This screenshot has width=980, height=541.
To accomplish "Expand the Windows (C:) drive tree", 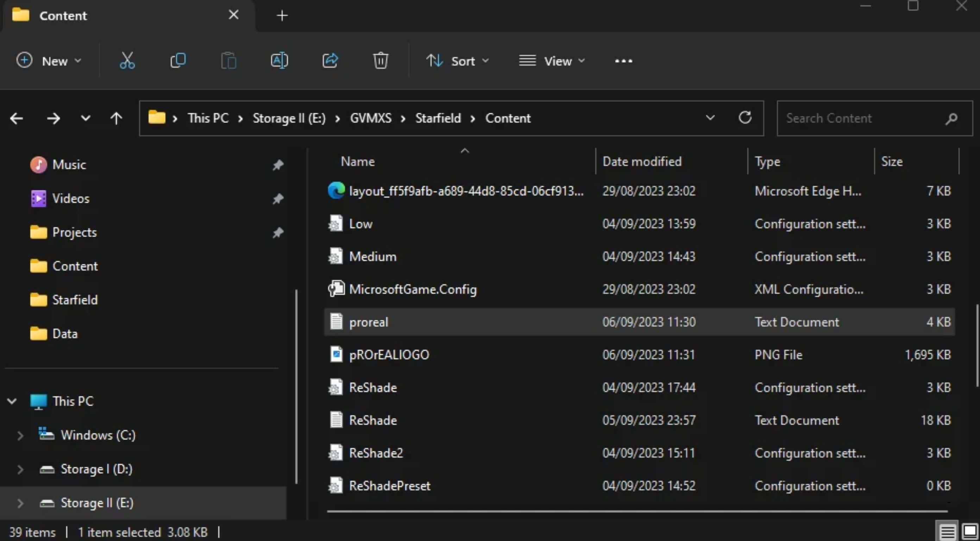I will pyautogui.click(x=20, y=435).
